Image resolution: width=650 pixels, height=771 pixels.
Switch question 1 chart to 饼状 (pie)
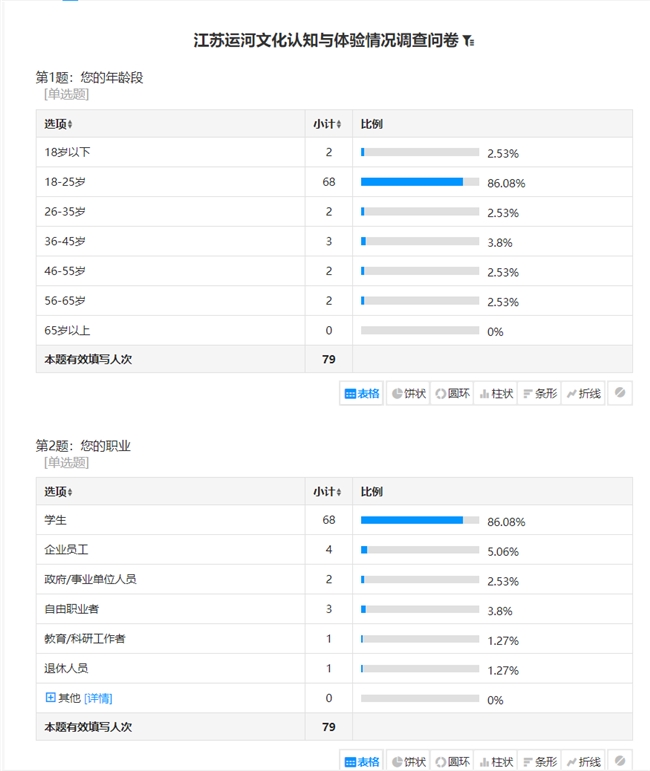point(408,394)
